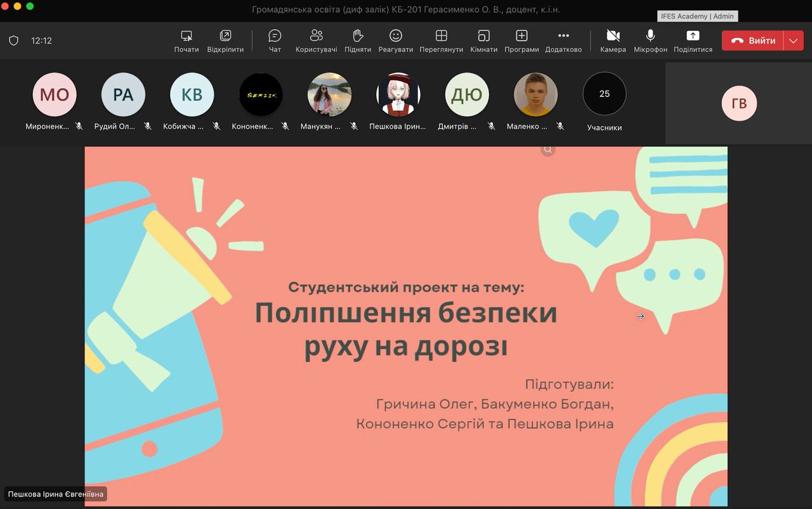
Task: Turn on the Камера
Action: pos(613,41)
